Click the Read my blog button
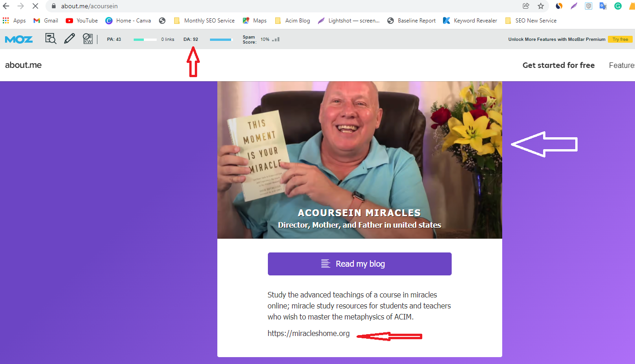The height and width of the screenshot is (364, 635). point(360,264)
